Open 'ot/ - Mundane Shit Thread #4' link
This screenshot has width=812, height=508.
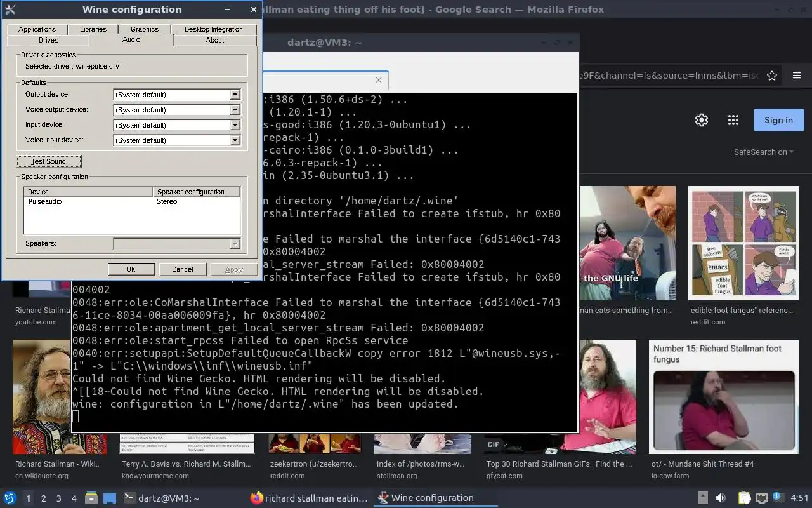(702, 464)
